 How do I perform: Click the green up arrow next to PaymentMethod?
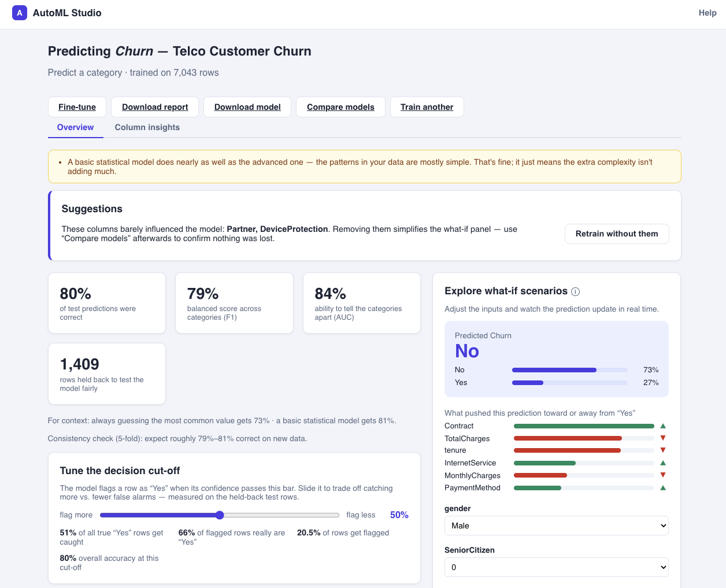tap(663, 488)
